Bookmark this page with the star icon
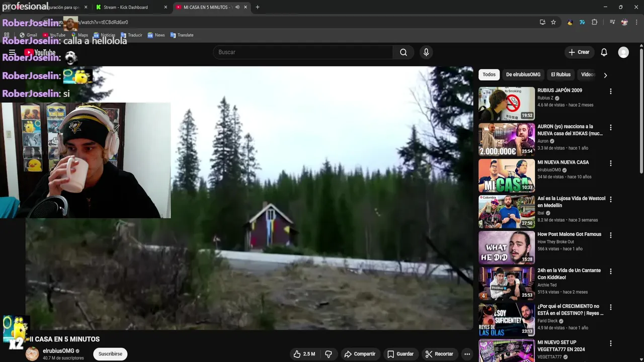This screenshot has width=644, height=362. [x=553, y=22]
